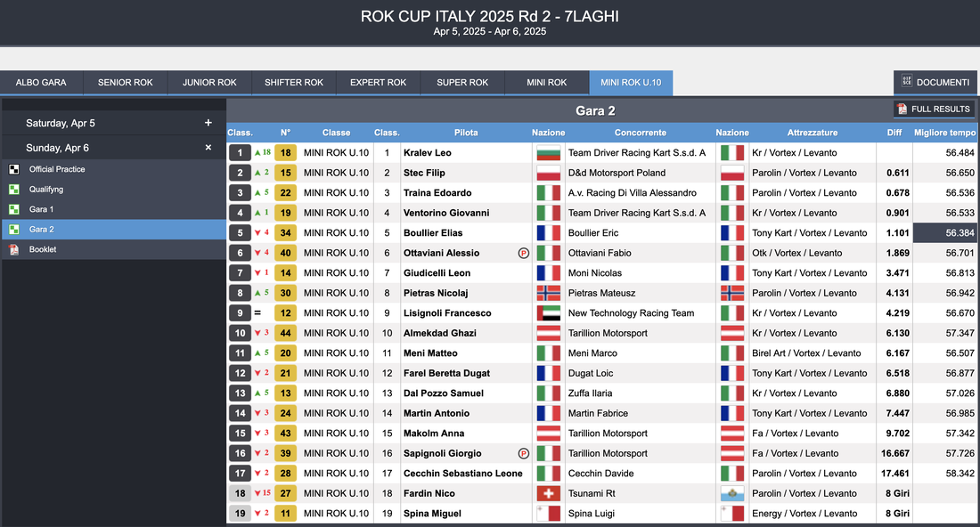Open the ALBO GARA tab

coord(41,83)
